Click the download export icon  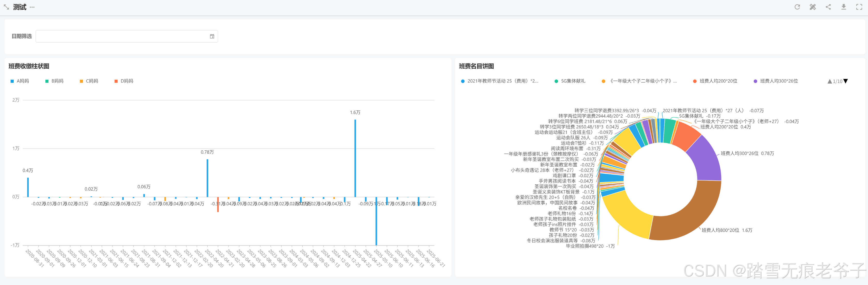click(x=843, y=7)
